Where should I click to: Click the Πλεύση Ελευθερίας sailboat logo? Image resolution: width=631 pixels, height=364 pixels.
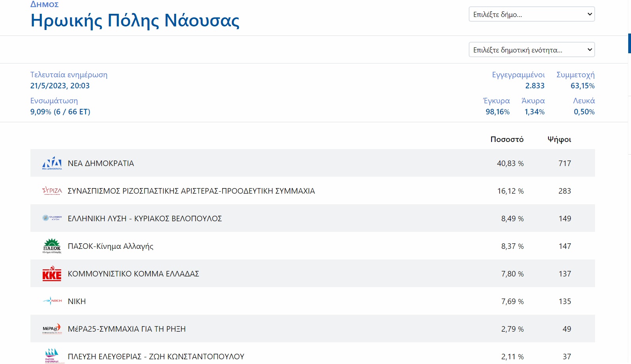tap(52, 356)
